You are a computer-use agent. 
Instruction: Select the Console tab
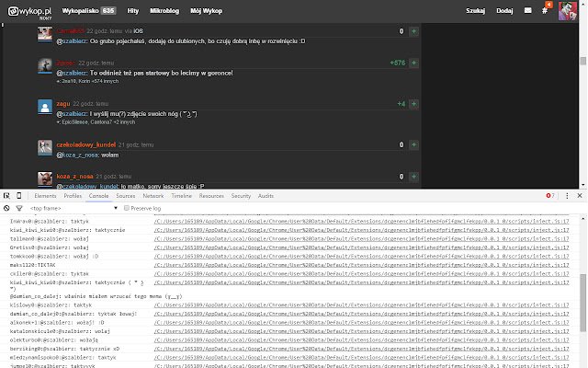[98, 196]
